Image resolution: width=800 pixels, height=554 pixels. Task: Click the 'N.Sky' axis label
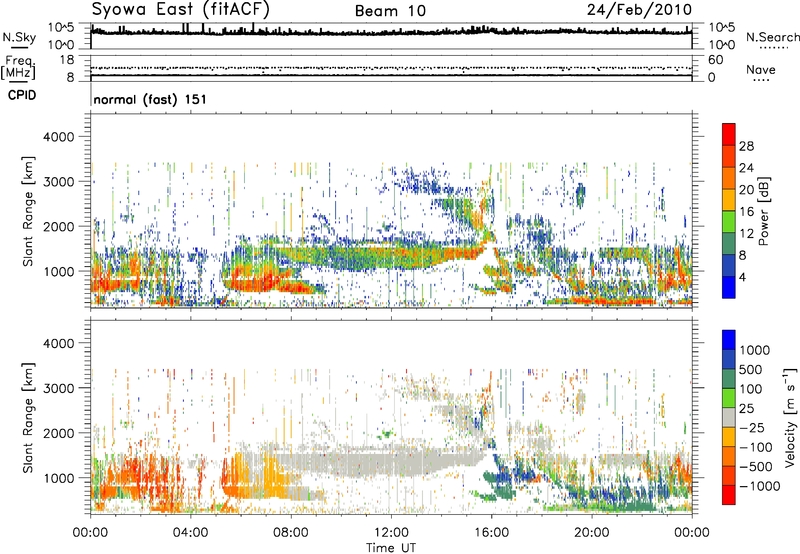coord(19,37)
